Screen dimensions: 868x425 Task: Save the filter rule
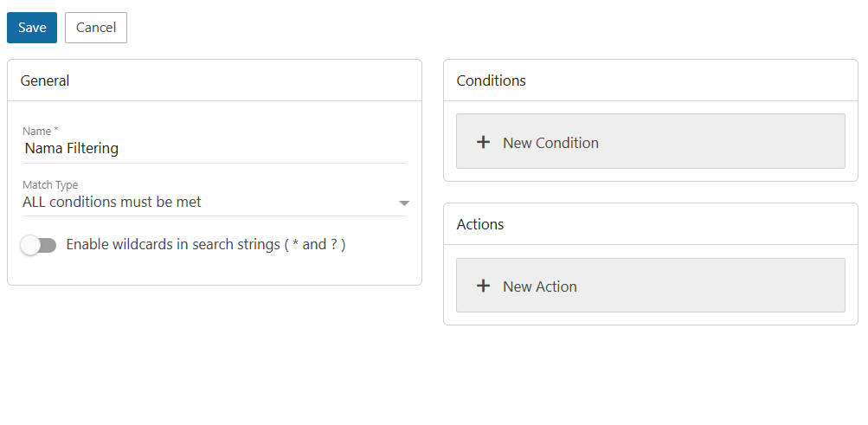pyautogui.click(x=32, y=28)
